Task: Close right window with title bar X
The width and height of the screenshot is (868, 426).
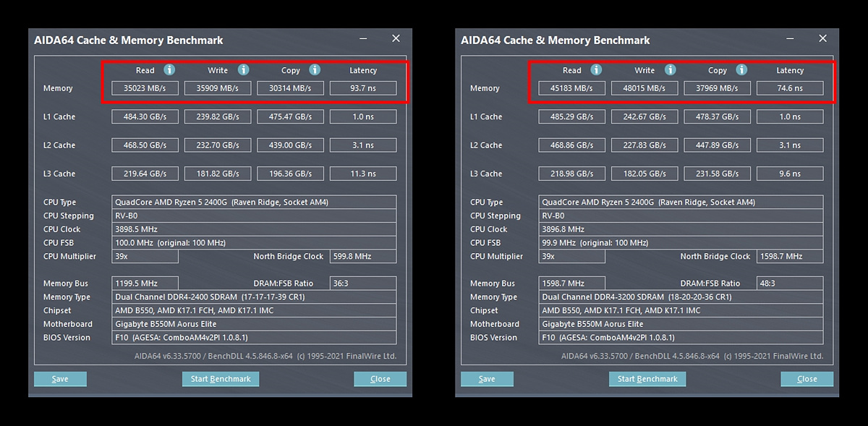Action: [x=822, y=38]
